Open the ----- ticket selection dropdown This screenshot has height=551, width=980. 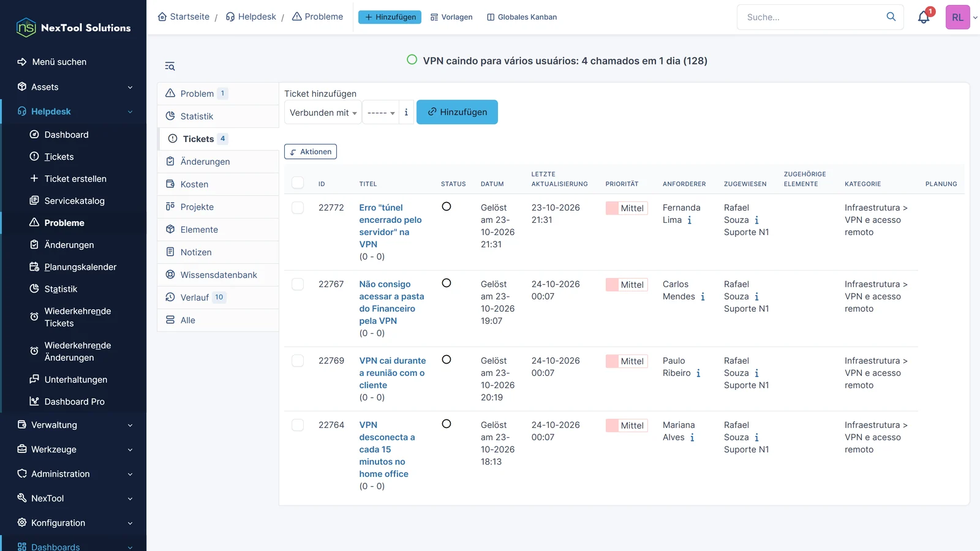click(x=380, y=113)
